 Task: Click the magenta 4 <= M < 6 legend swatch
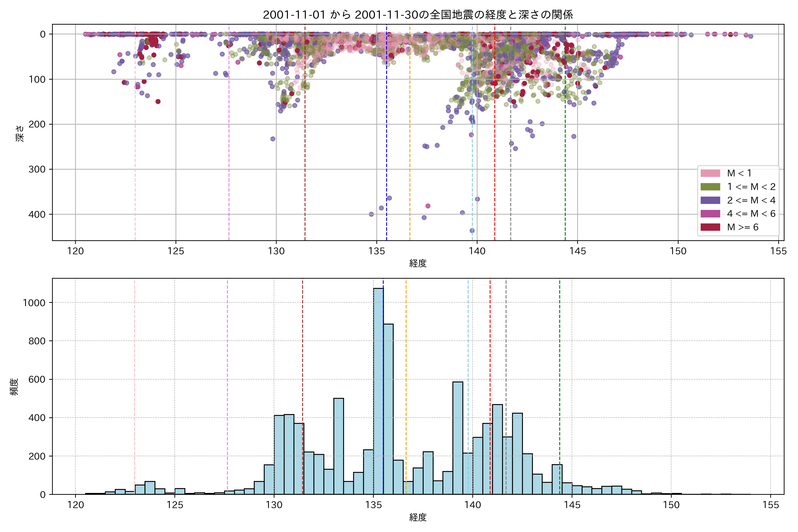pyautogui.click(x=710, y=214)
